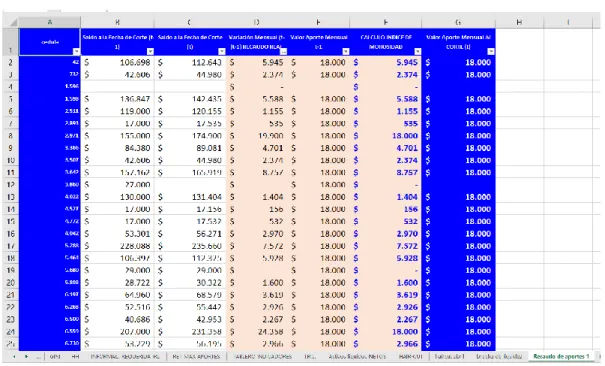Select row 9 header
Viewport: 605px width, 366px height.
[x=11, y=148]
